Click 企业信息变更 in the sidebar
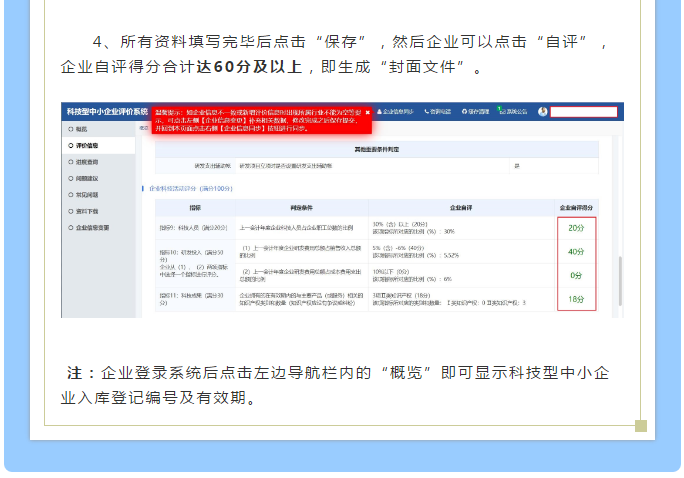Viewport: 684px width, 478px height. pos(94,227)
